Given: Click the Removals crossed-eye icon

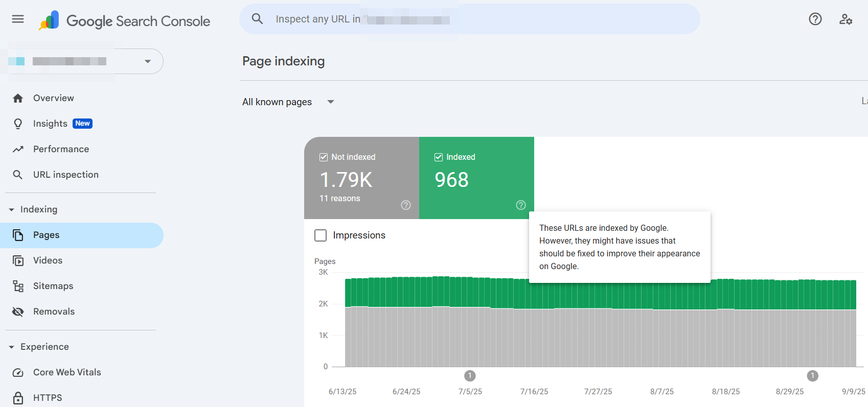Looking at the screenshot, I should click(18, 312).
